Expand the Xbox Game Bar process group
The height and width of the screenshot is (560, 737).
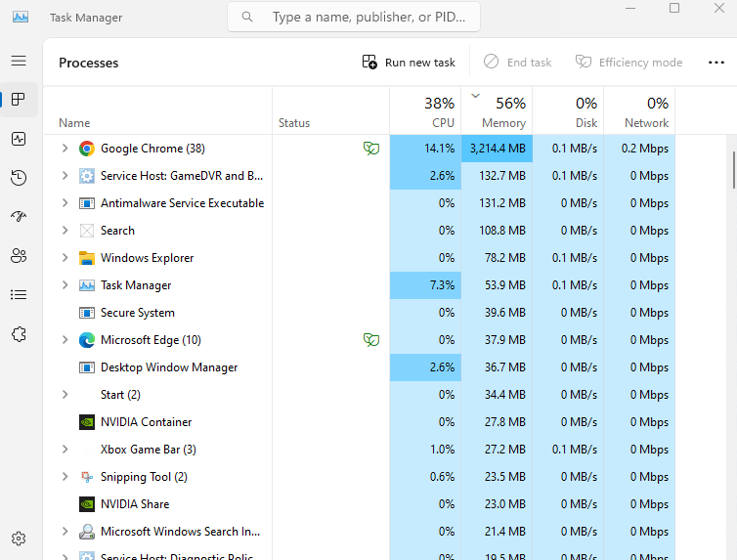pyautogui.click(x=65, y=450)
